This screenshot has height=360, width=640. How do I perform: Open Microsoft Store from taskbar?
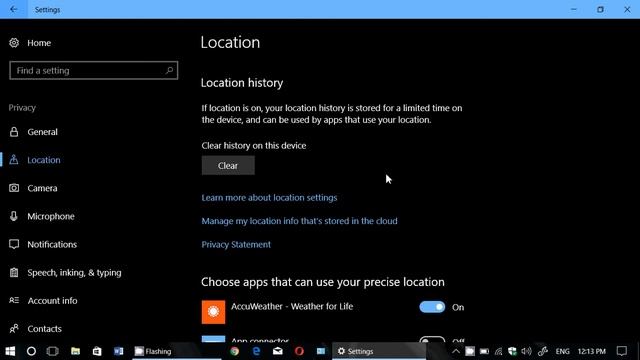click(97, 351)
